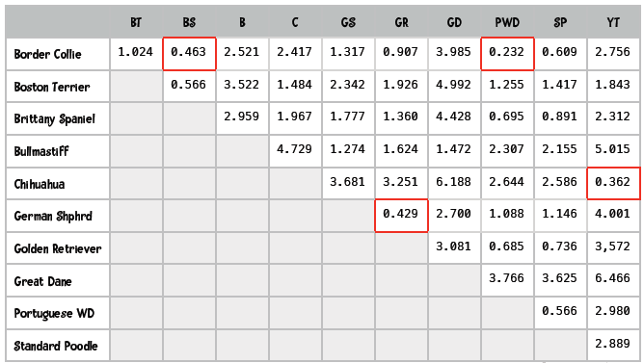The image size is (644, 363).
Task: Click the value 4.729 in Bullmastiff row
Action: (295, 151)
